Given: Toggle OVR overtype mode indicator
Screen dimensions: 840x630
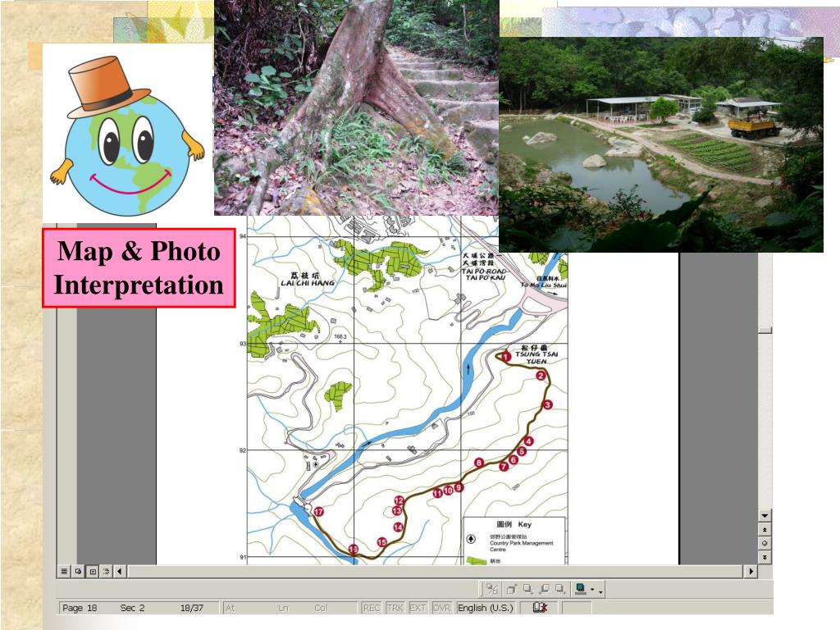Looking at the screenshot, I should coord(441,608).
